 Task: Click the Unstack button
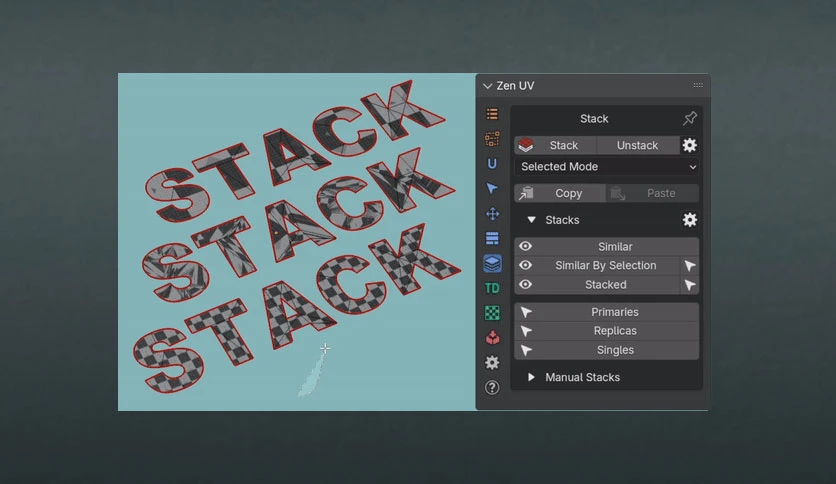[x=638, y=145]
